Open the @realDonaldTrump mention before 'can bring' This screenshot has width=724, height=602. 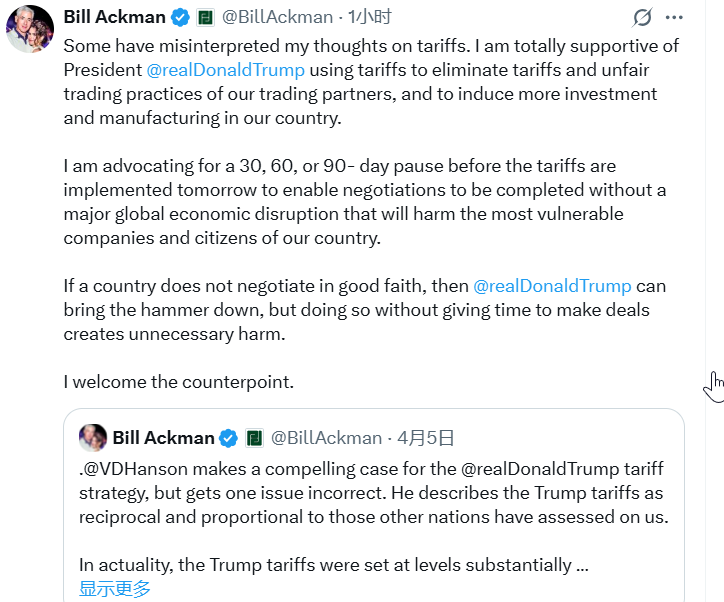(552, 286)
